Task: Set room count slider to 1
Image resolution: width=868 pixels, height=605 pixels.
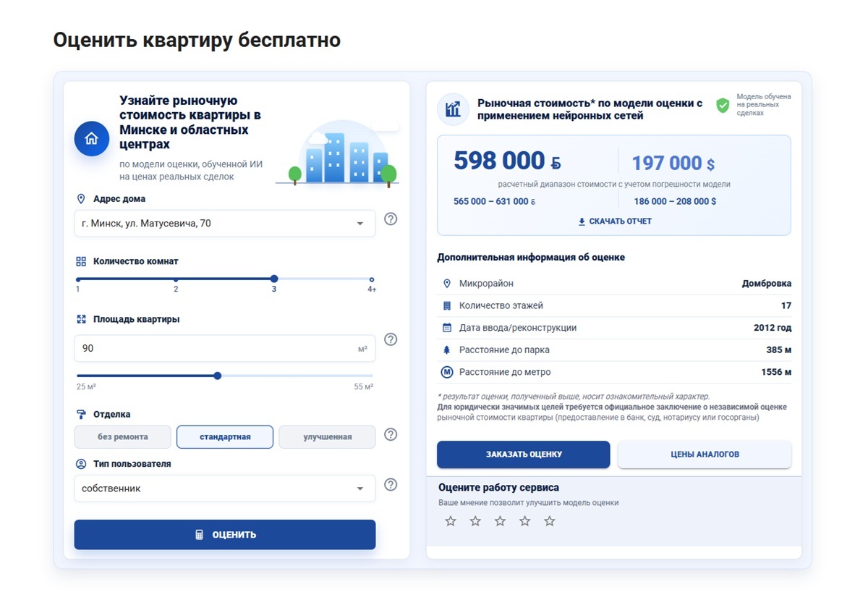Action: click(x=77, y=279)
